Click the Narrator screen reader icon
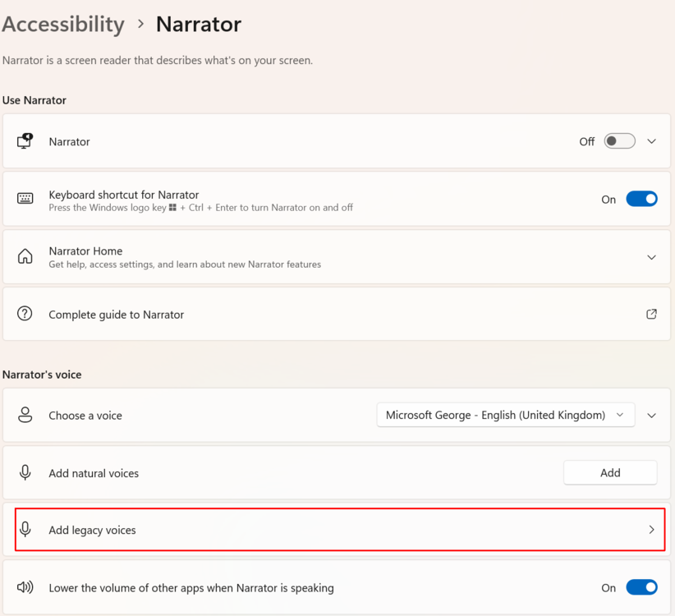The width and height of the screenshot is (675, 616). 25,141
